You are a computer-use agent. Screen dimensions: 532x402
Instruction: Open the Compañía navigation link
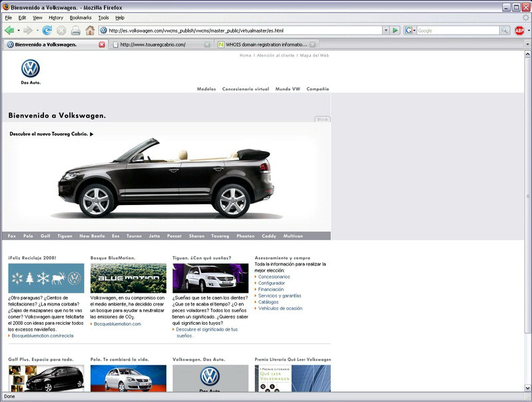[318, 89]
